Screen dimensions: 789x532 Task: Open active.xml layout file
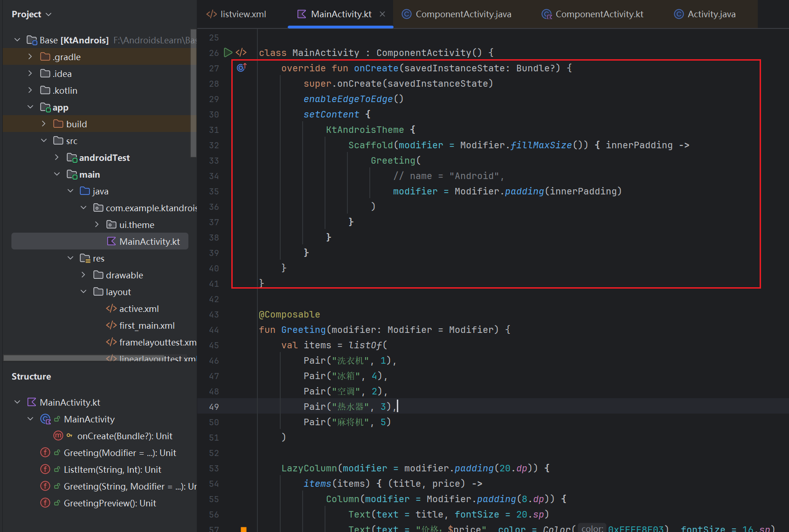(139, 309)
